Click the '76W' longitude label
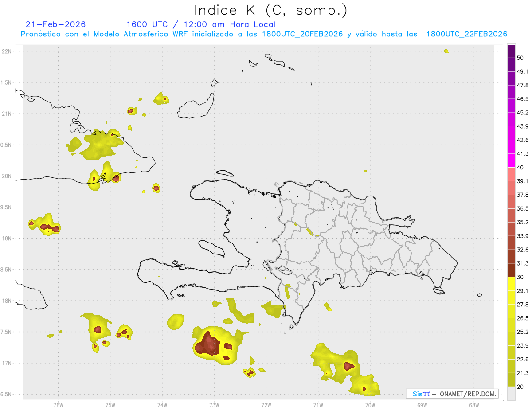532x411 pixels. (x=58, y=405)
